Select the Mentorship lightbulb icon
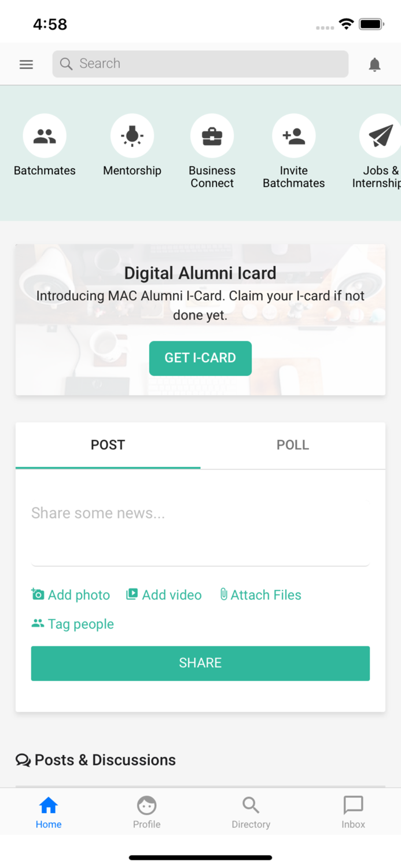 pos(132,135)
